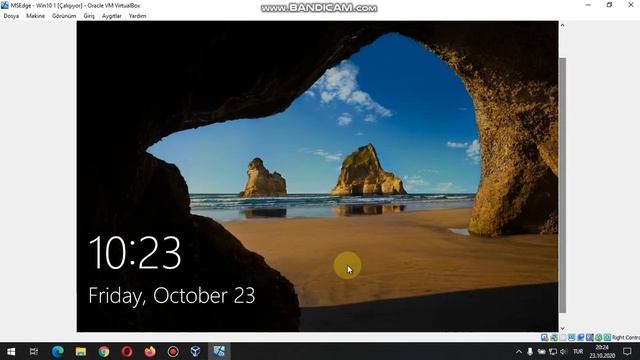Click the VM view scroll up arrow
This screenshot has width=640, height=360.
click(562, 25)
